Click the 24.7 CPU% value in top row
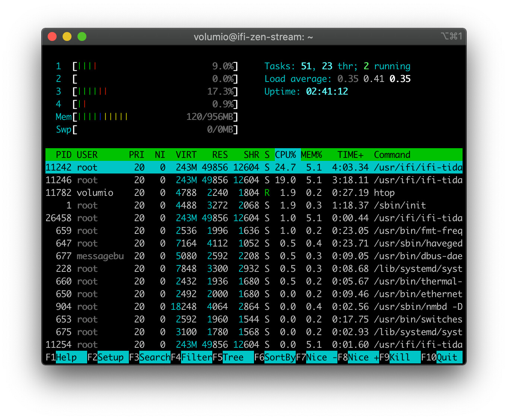508x420 pixels. click(285, 168)
